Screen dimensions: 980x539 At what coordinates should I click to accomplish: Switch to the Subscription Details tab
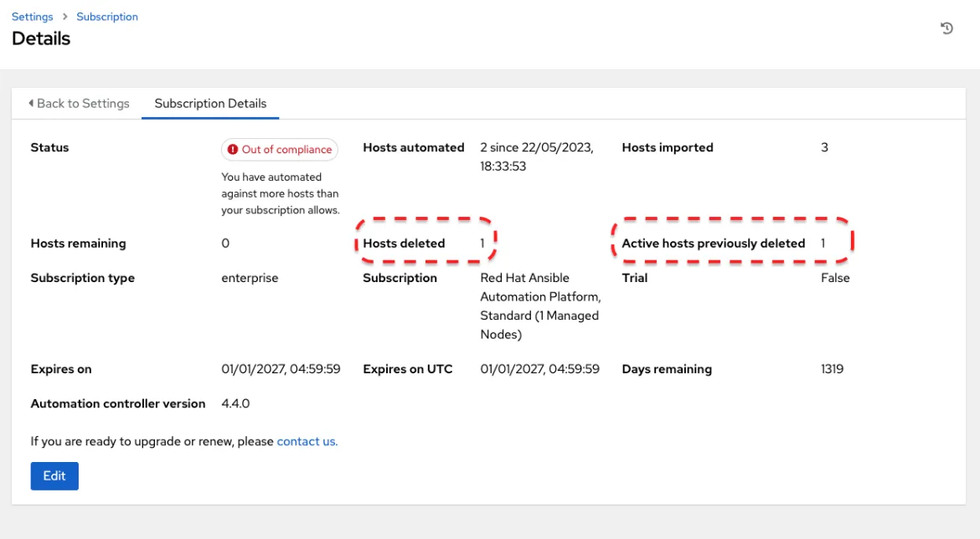coord(210,104)
